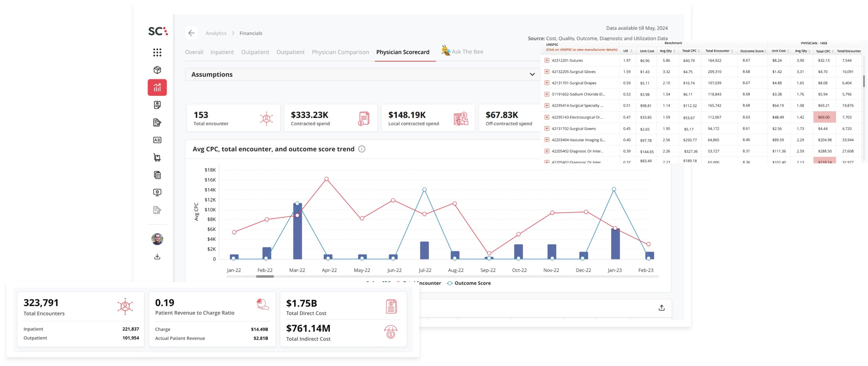
Task: Switch to the Physician Comparison tab
Action: (340, 52)
